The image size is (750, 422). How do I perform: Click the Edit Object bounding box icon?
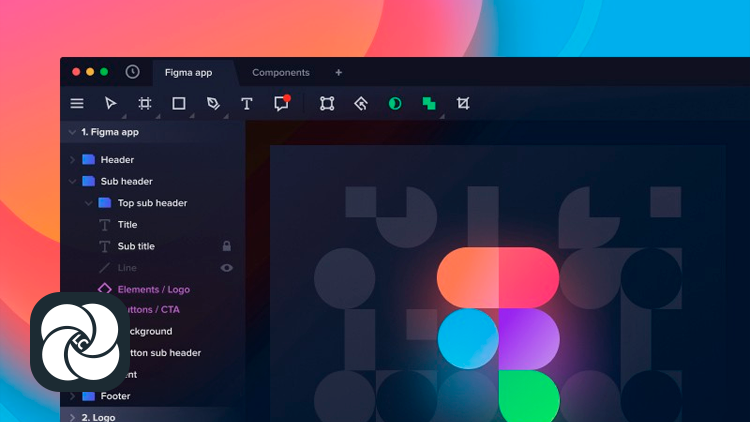pyautogui.click(x=327, y=103)
